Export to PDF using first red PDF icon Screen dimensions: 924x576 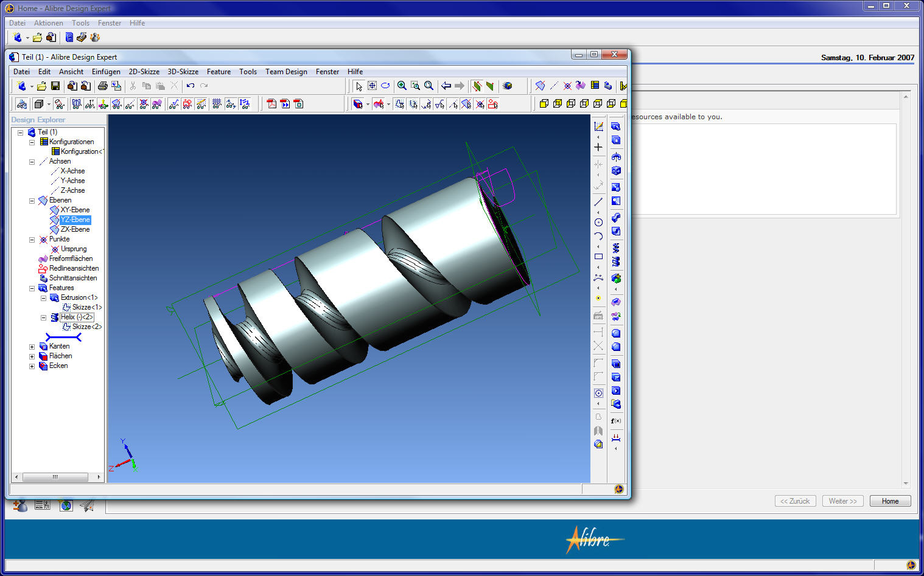pos(271,104)
